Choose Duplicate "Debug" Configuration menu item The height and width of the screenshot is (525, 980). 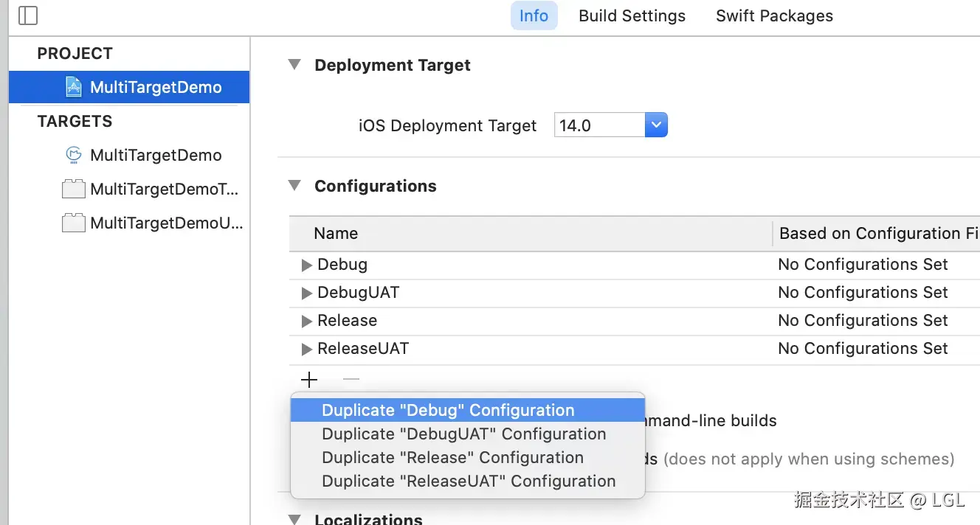pos(448,410)
